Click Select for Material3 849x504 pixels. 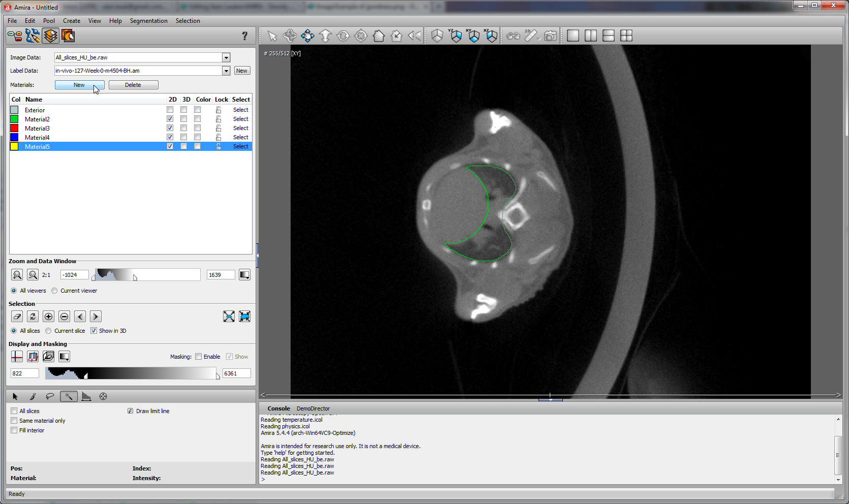click(240, 128)
